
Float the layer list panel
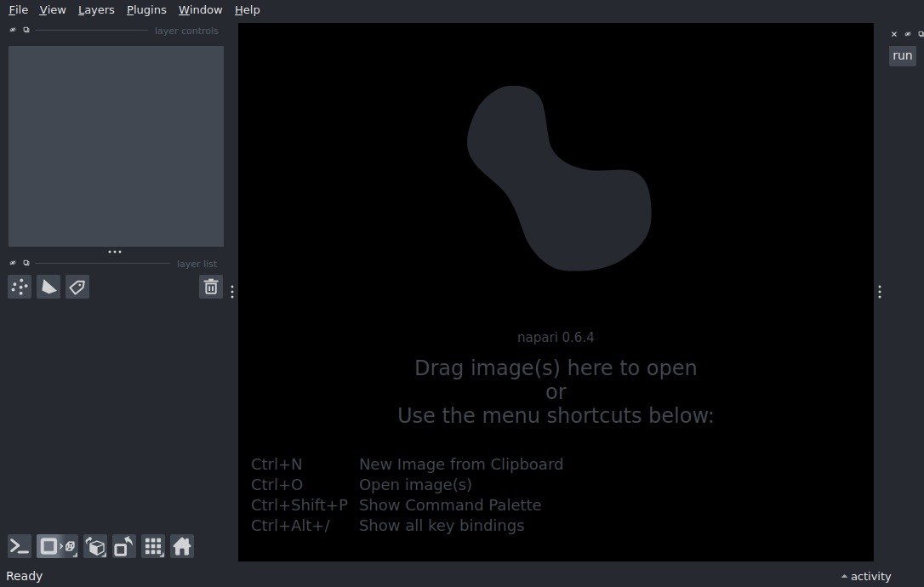[x=26, y=263]
